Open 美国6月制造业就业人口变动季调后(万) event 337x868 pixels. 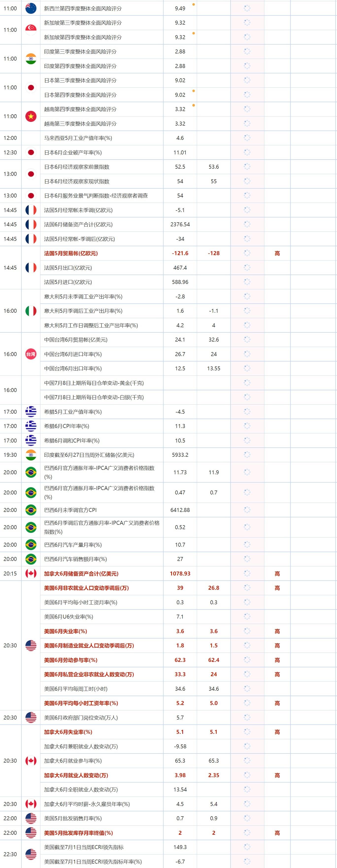(89, 646)
